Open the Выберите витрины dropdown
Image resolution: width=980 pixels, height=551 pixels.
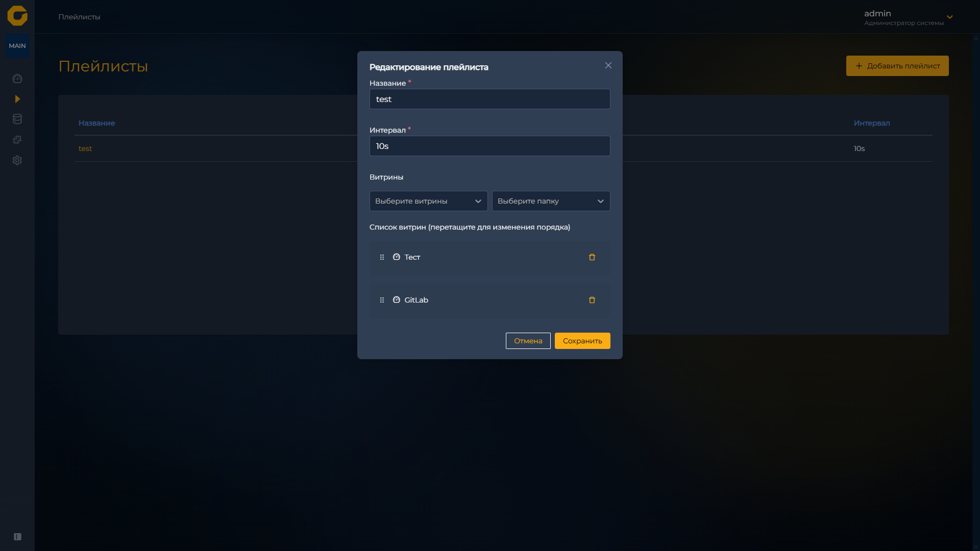point(429,201)
